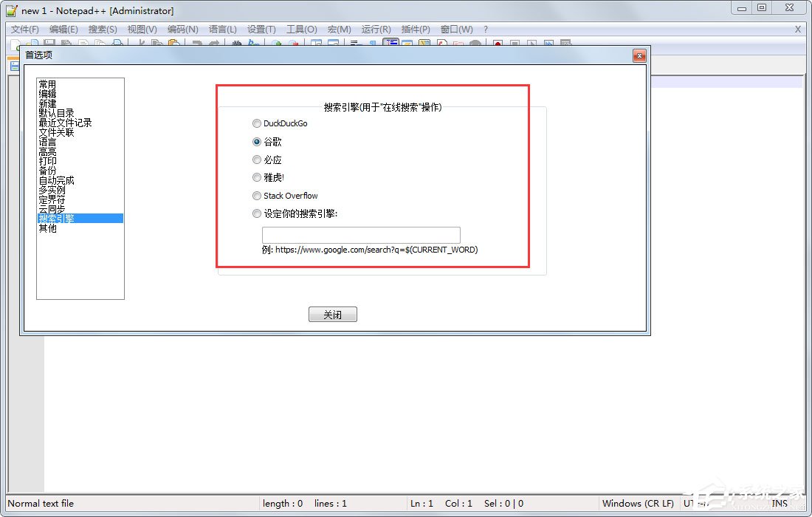Click the custom search engine URL input field
This screenshot has height=517, width=812.
coord(361,235)
